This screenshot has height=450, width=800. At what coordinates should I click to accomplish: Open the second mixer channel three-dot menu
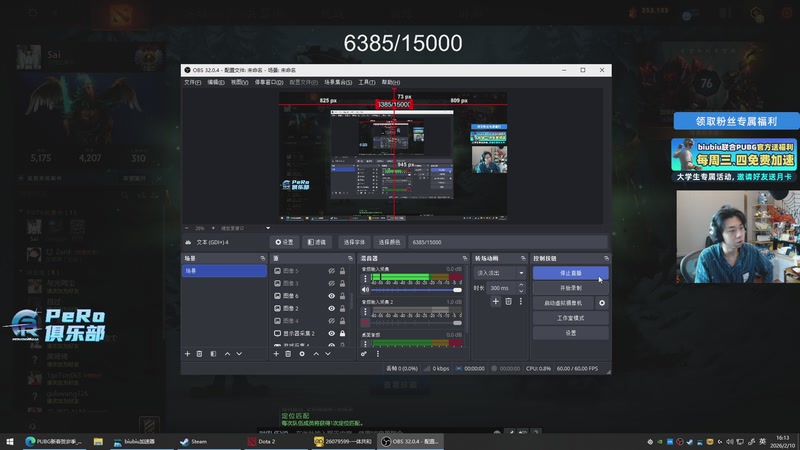click(x=365, y=311)
